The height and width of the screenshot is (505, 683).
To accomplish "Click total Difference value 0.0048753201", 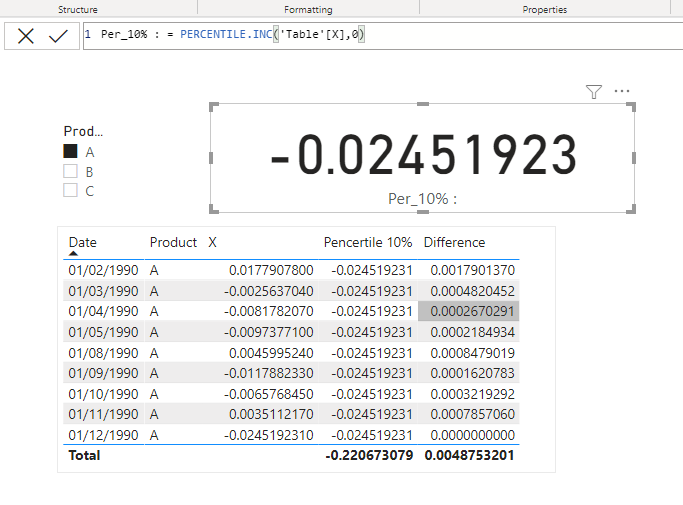I will pyautogui.click(x=470, y=455).
